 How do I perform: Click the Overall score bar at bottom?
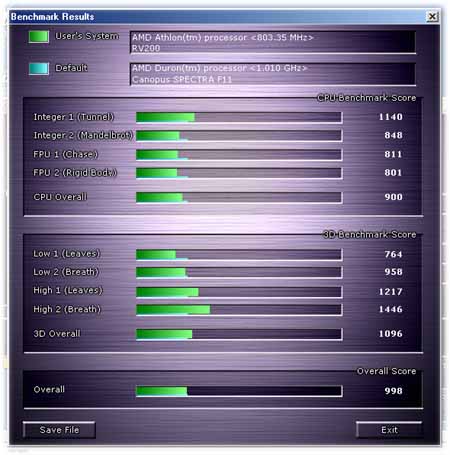coord(239,391)
